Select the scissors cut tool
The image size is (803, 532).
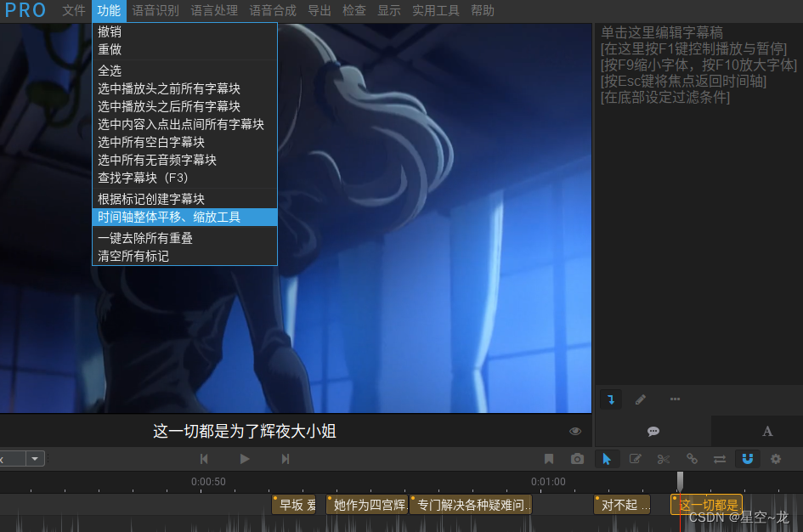pos(663,459)
